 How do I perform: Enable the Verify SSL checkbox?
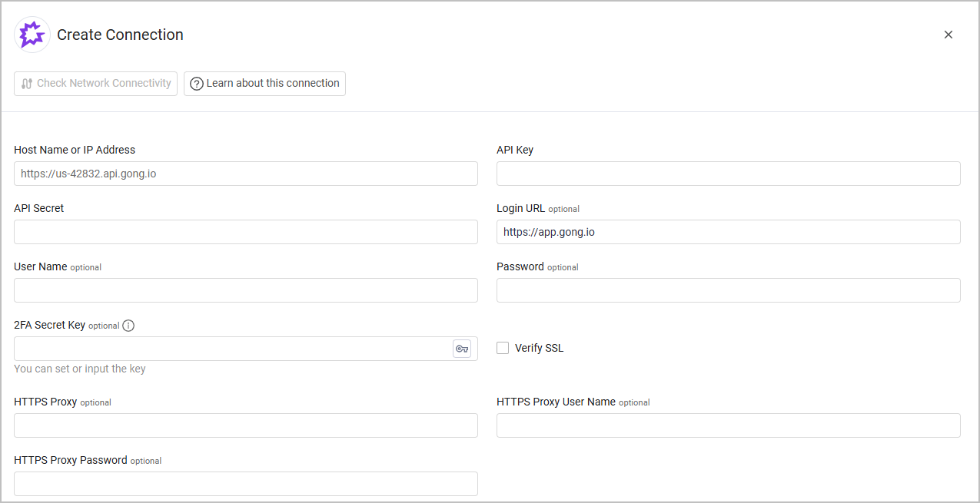503,348
